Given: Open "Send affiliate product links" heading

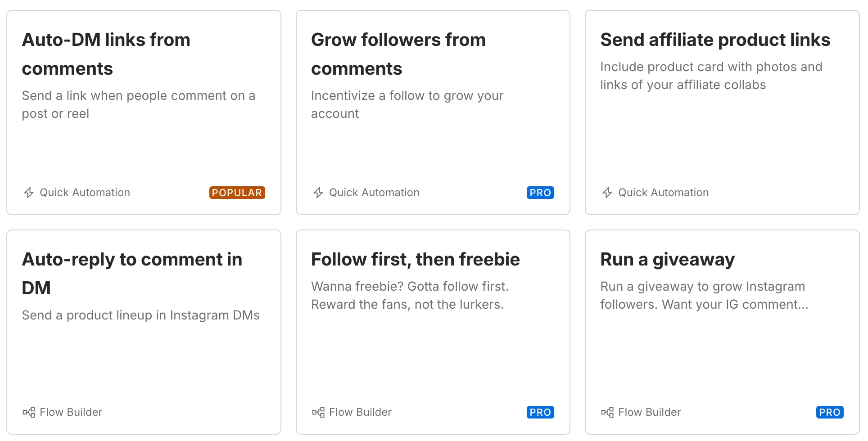Looking at the screenshot, I should pos(715,40).
